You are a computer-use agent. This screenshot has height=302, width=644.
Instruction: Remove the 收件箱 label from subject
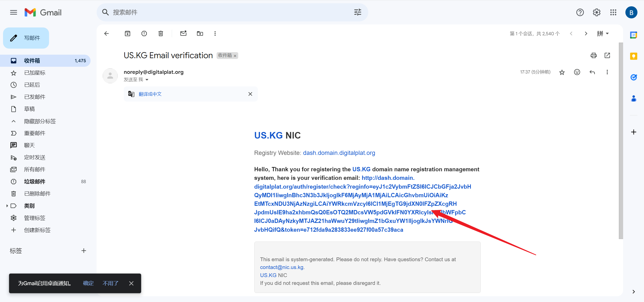[x=235, y=56]
